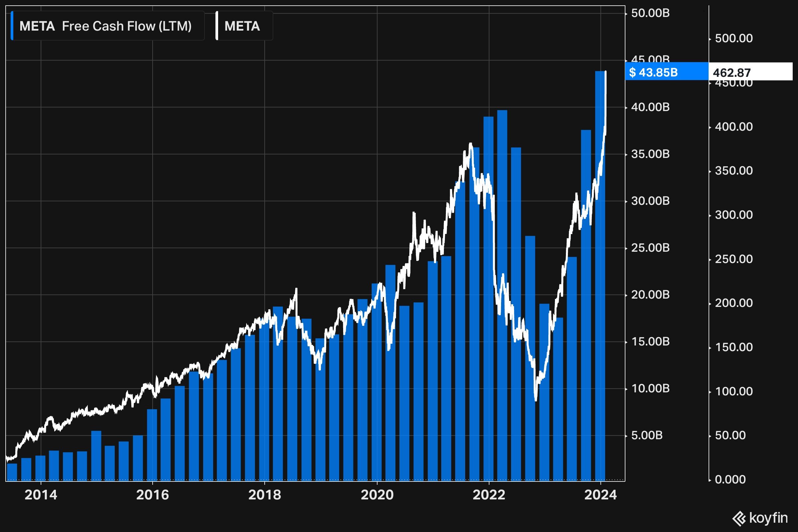Click the 2024 x-axis label
Image resolution: width=798 pixels, height=532 pixels.
point(600,495)
